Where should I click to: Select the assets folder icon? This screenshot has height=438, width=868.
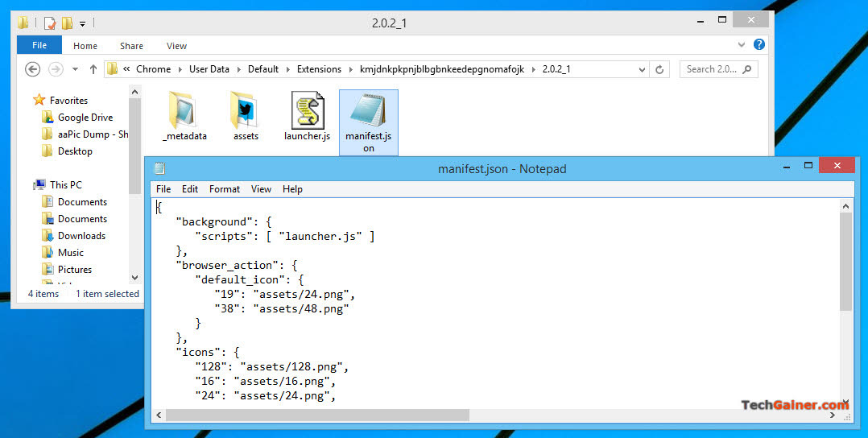tap(245, 110)
